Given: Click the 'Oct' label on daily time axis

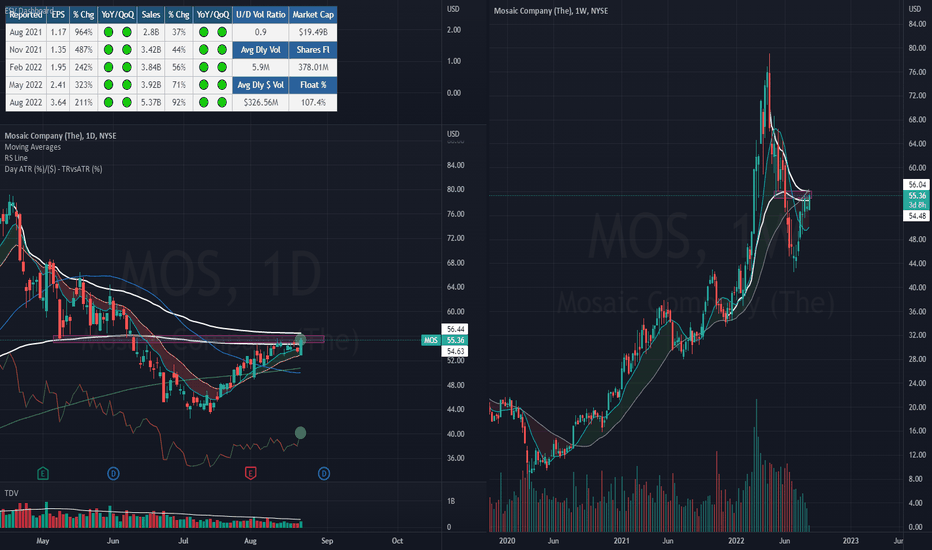Looking at the screenshot, I should pos(397,540).
